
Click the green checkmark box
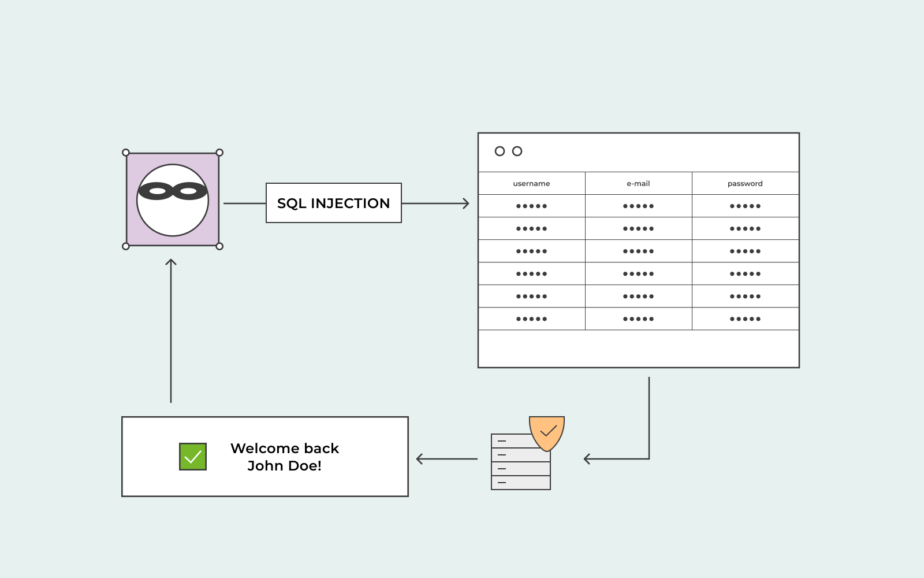(193, 457)
